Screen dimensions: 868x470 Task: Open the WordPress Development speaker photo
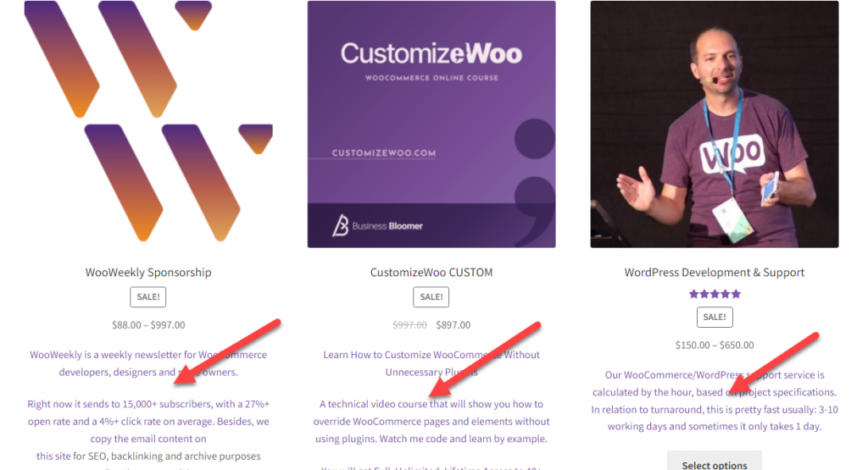pos(714,124)
